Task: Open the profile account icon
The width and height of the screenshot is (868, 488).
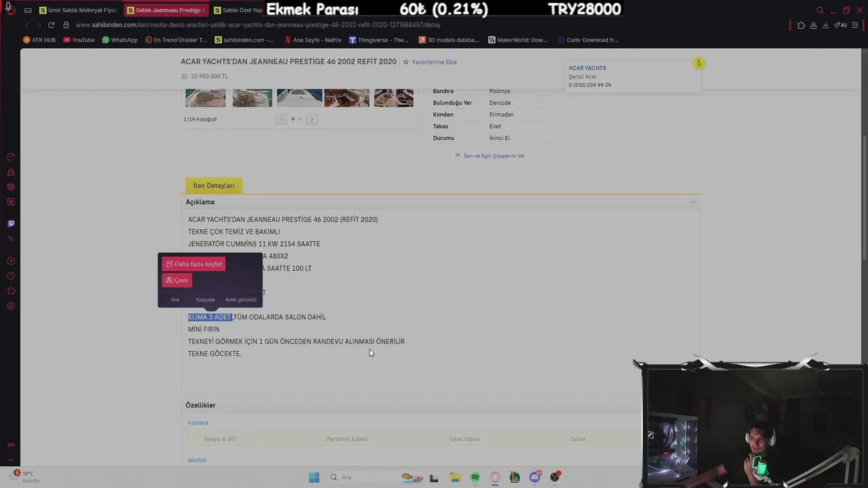Action: [813, 25]
